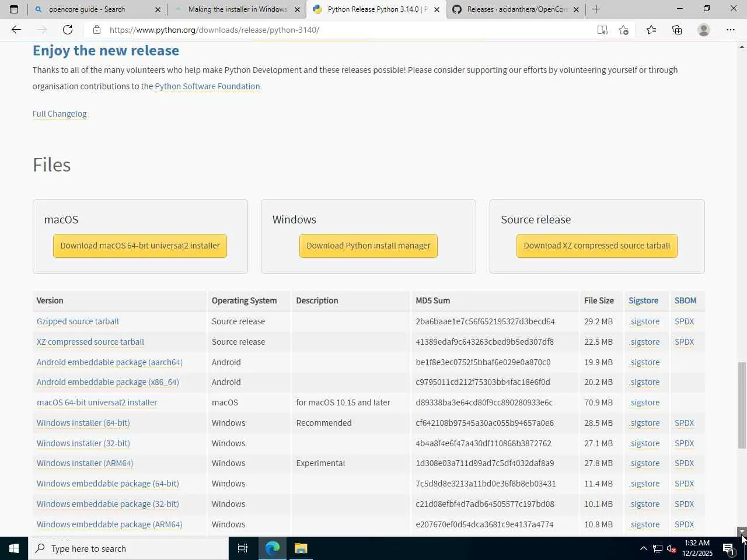Open .sigstore for Windows installer (64-bit)
The width and height of the screenshot is (747, 560).
[x=644, y=423]
